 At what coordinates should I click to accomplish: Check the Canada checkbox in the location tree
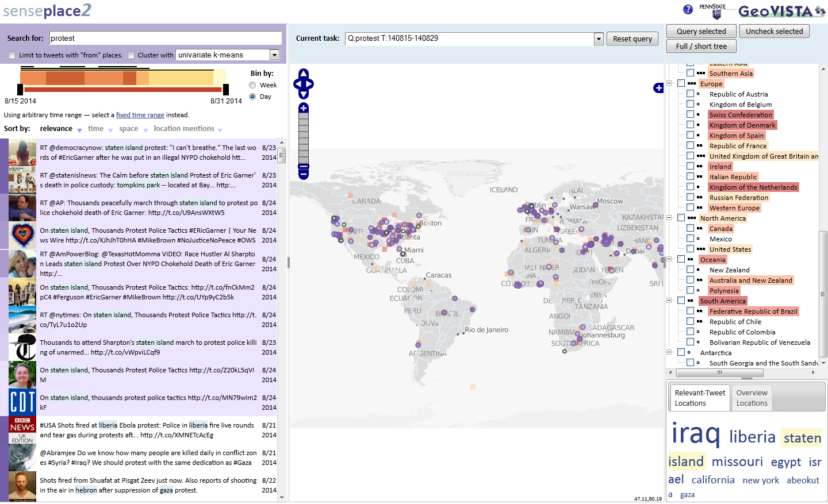690,228
